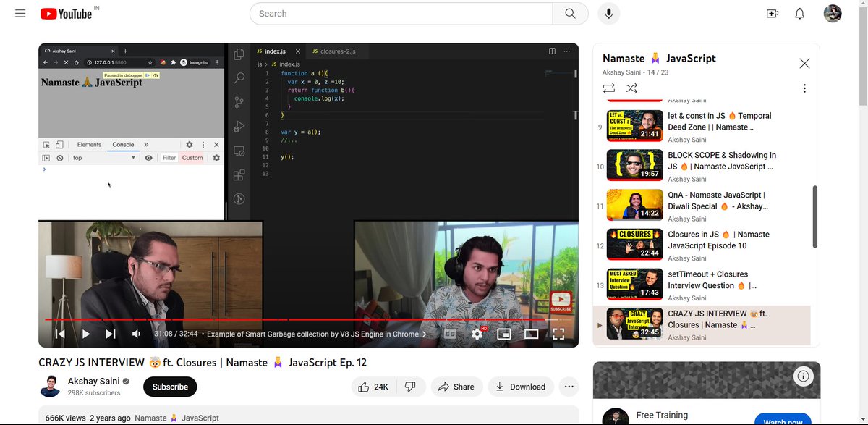Viewport: 868px width, 425px height.
Task: Open the account avatar menu
Action: point(833,14)
